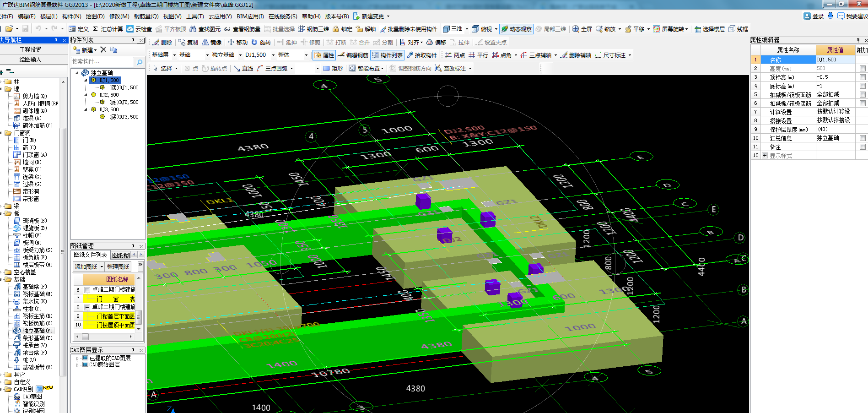868x413 pixels.
Task: Click 编辑钢筋 edit rebar tool
Action: click(353, 55)
